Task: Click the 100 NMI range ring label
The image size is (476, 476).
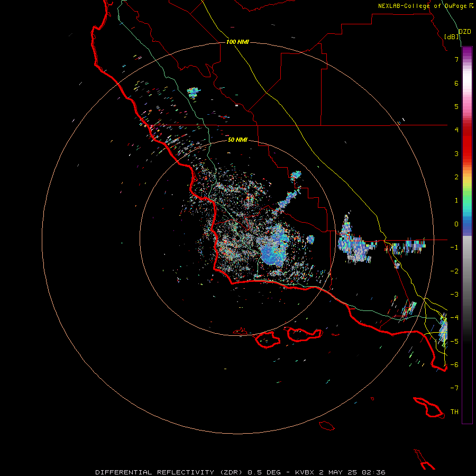Action: pyautogui.click(x=237, y=42)
